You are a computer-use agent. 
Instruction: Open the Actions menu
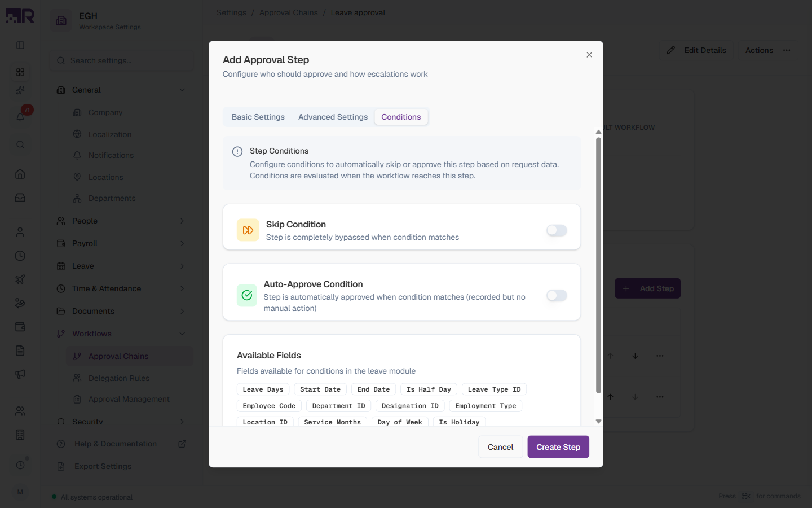click(767, 50)
